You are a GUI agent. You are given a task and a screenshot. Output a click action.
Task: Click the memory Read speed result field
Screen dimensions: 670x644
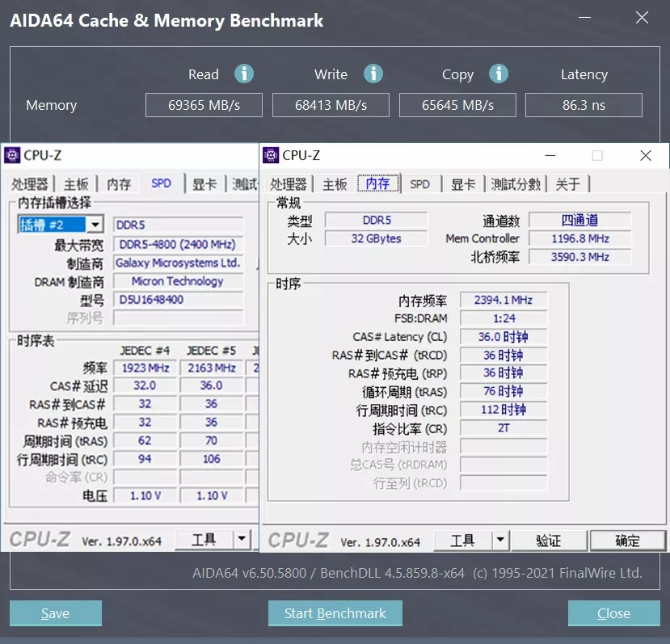204,105
